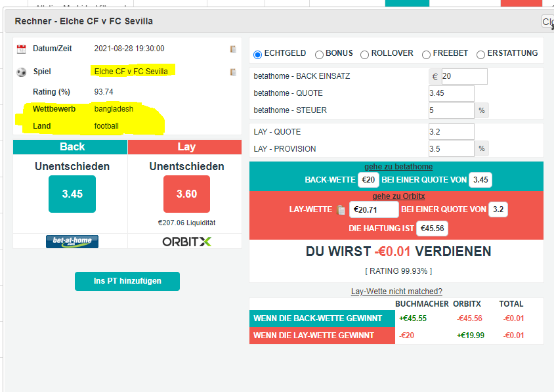Viewport: 554px width, 392px height.
Task: Click the Back odds 3.45 box
Action: point(72,194)
